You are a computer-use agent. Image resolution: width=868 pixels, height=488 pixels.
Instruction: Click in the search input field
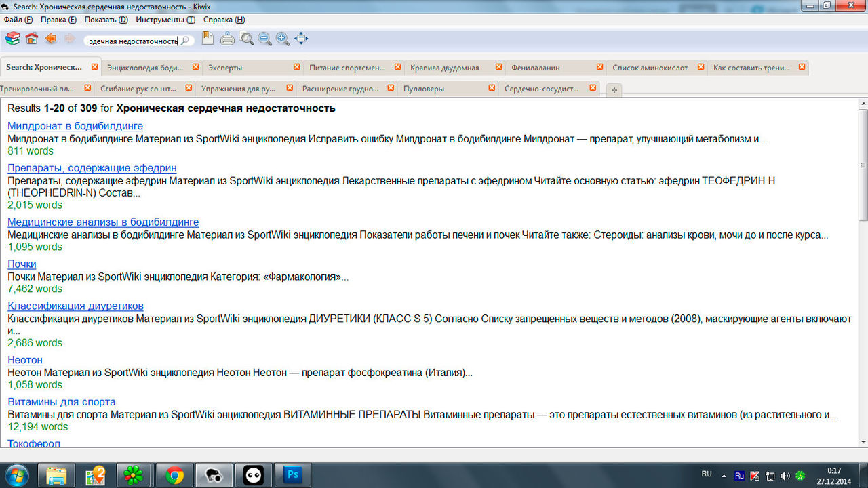coord(132,41)
